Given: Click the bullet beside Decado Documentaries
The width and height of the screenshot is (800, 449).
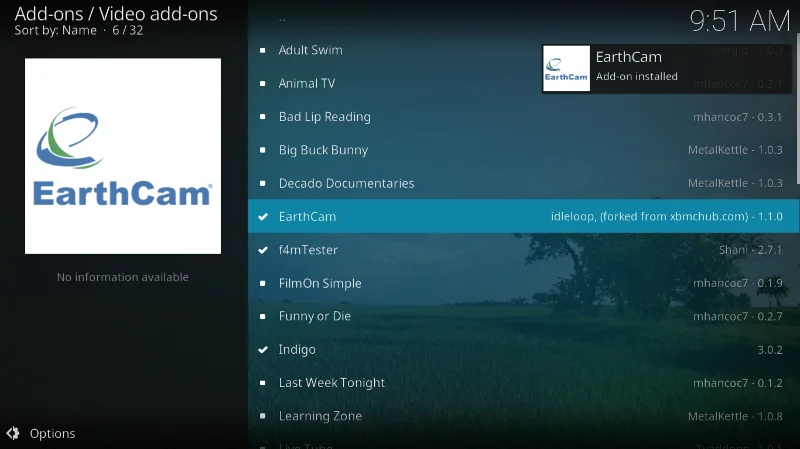Looking at the screenshot, I should coord(263,183).
